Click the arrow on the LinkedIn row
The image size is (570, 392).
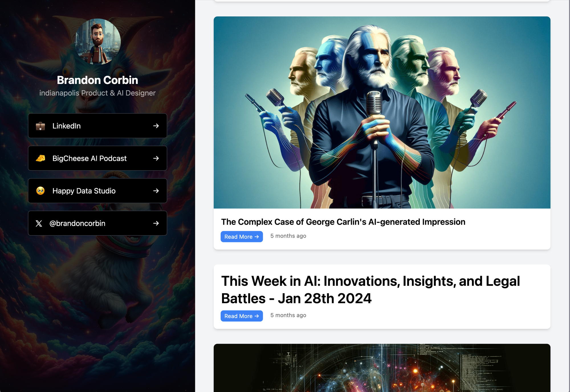(x=156, y=126)
